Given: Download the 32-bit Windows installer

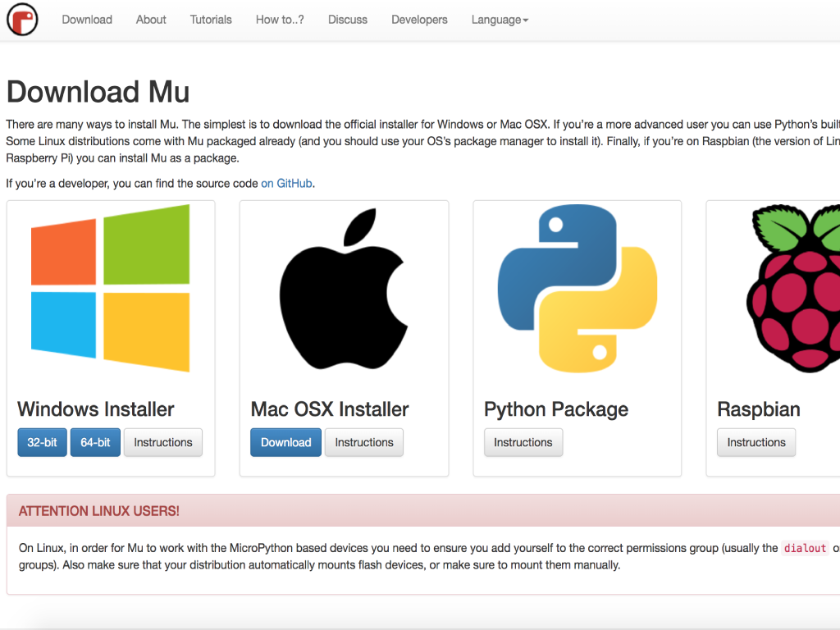Looking at the screenshot, I should click(43, 442).
